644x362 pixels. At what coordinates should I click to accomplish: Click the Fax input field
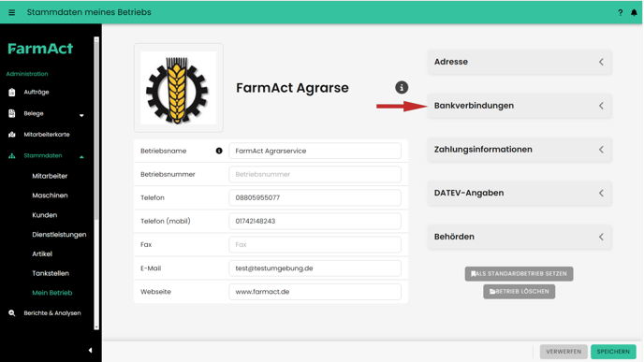pyautogui.click(x=315, y=245)
